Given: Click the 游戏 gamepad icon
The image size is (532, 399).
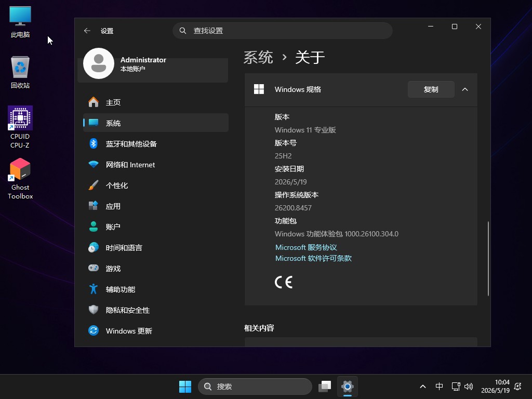Looking at the screenshot, I should pyautogui.click(x=94, y=268).
